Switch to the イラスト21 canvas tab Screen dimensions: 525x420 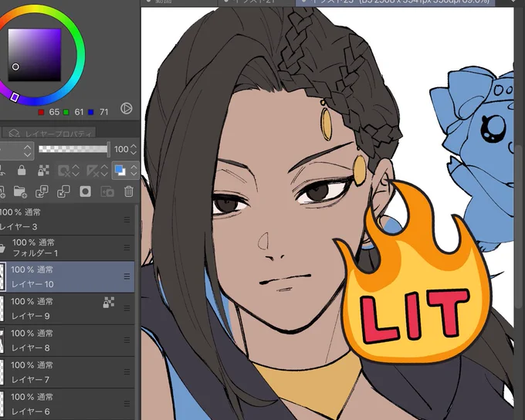point(256,2)
